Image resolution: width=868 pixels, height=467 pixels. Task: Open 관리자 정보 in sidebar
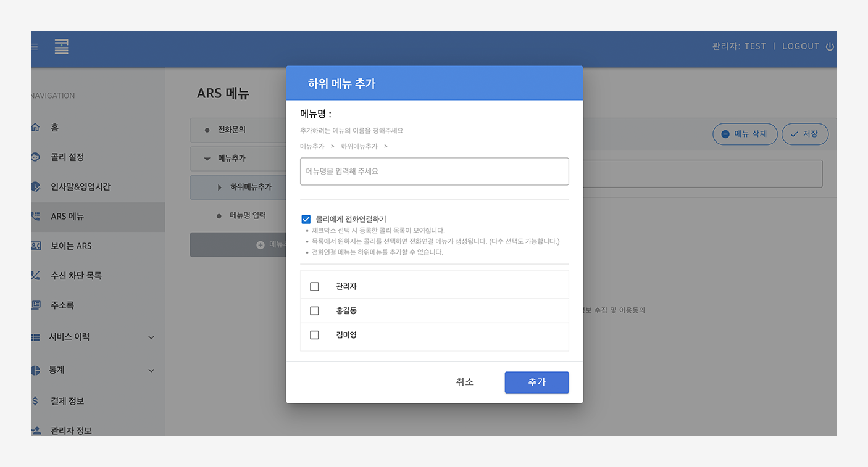tap(71, 431)
